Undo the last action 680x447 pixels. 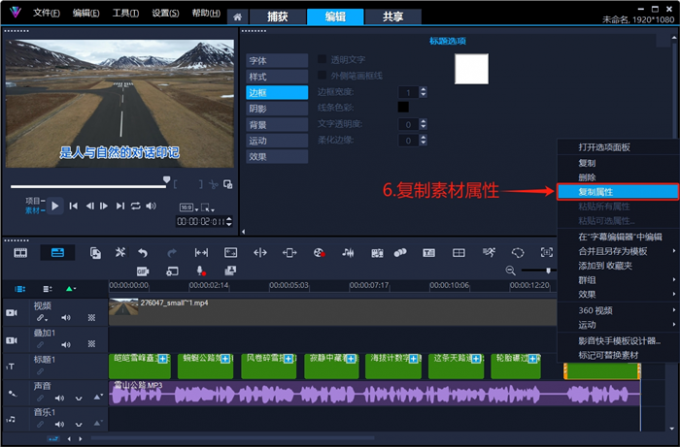(143, 253)
